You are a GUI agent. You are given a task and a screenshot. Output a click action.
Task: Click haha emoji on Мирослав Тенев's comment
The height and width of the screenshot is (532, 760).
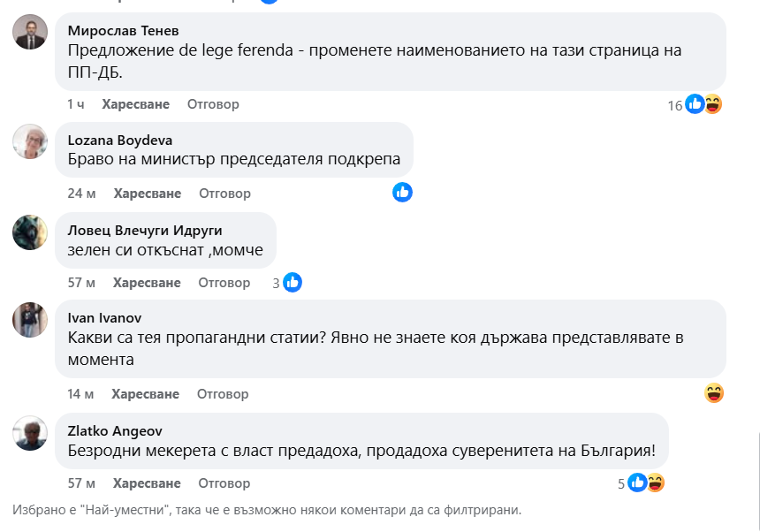712,104
